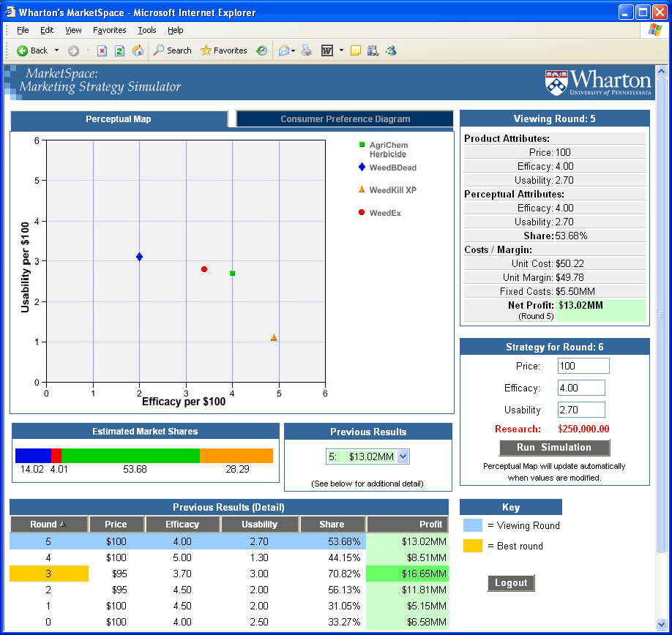This screenshot has width=672, height=635.
Task: Expand the Back button history dropdown arrow
Action: [56, 50]
